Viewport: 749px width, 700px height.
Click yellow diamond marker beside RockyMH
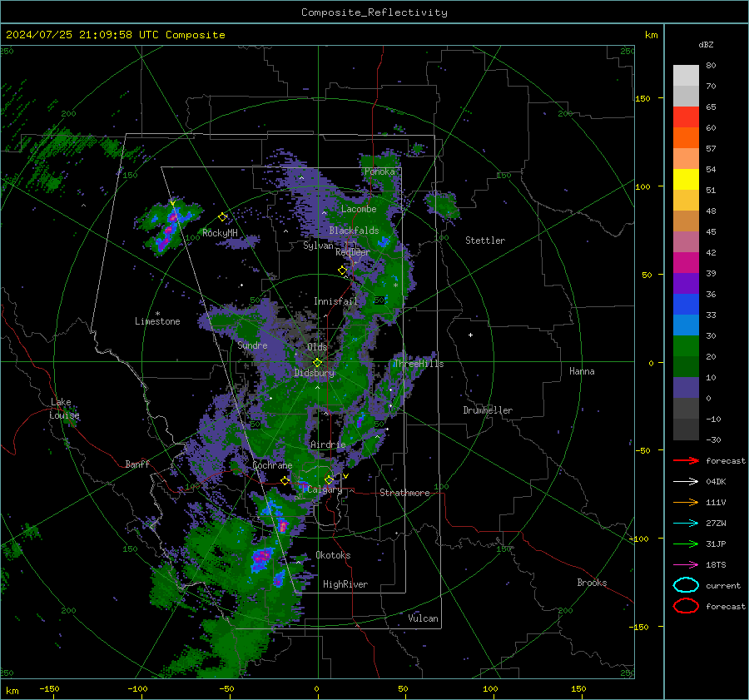222,217
